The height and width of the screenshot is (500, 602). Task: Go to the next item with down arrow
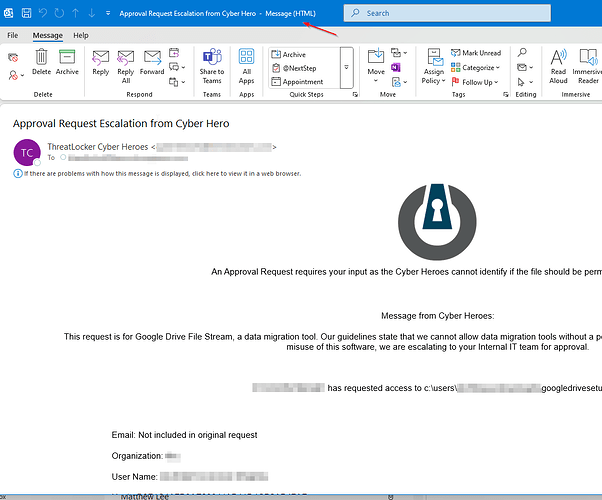point(92,13)
